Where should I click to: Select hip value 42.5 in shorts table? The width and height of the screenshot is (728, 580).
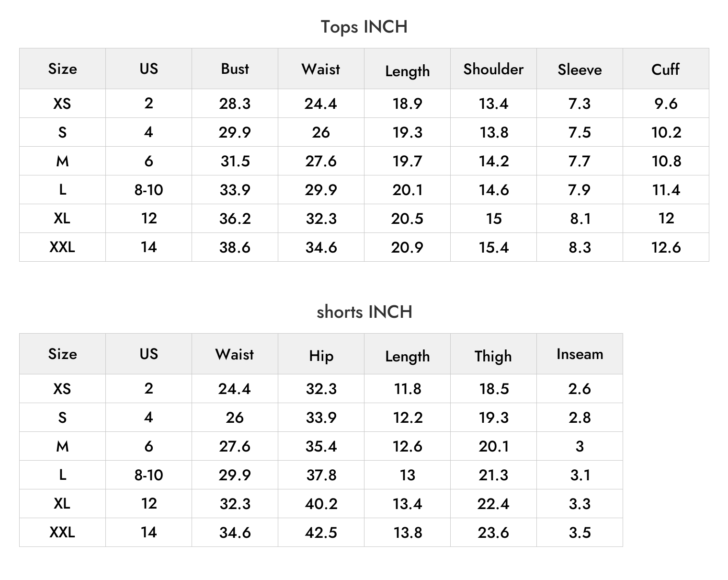click(x=321, y=533)
